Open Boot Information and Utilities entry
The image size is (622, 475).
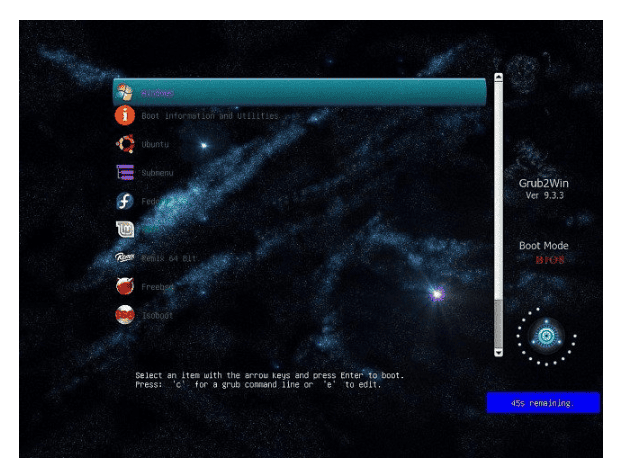tap(210, 116)
